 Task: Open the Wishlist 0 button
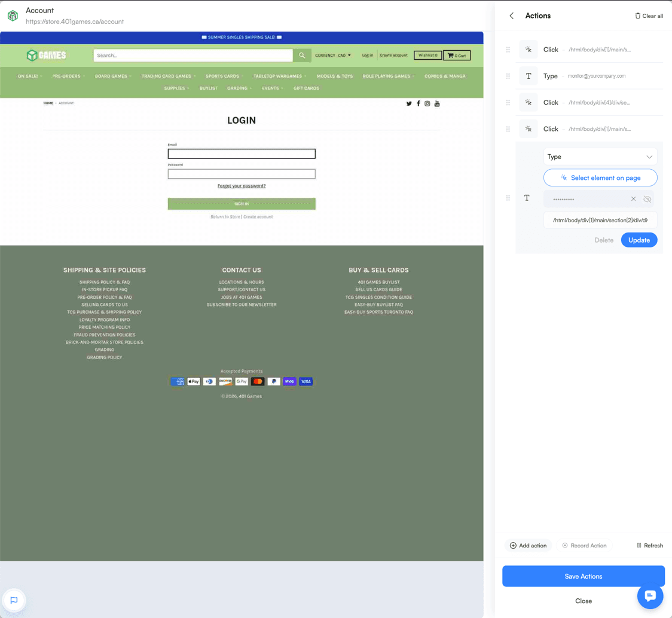tap(427, 56)
